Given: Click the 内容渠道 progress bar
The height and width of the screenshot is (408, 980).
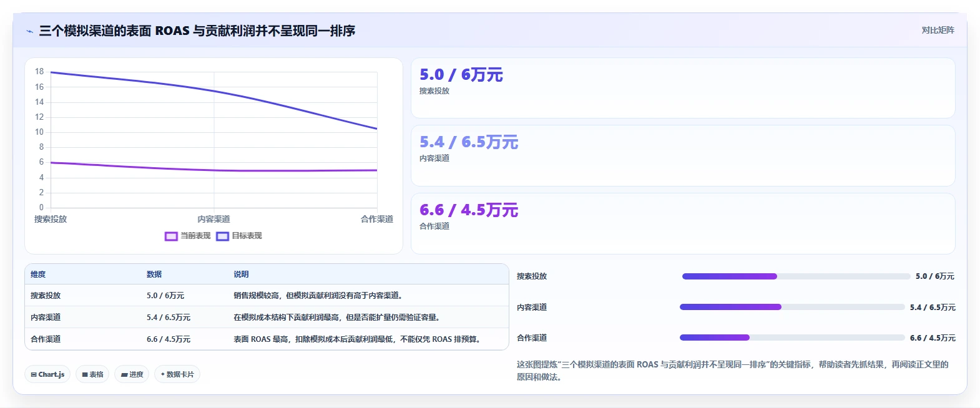Looking at the screenshot, I should [x=792, y=307].
